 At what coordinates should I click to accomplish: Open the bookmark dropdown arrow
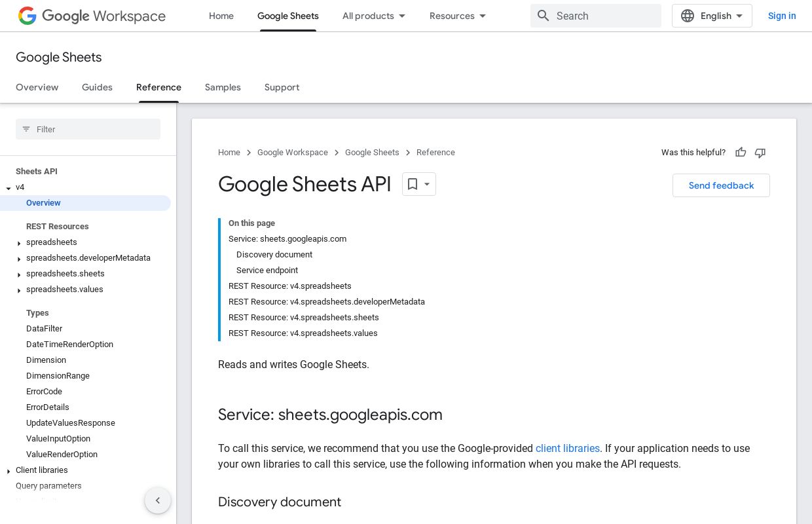[x=427, y=184]
